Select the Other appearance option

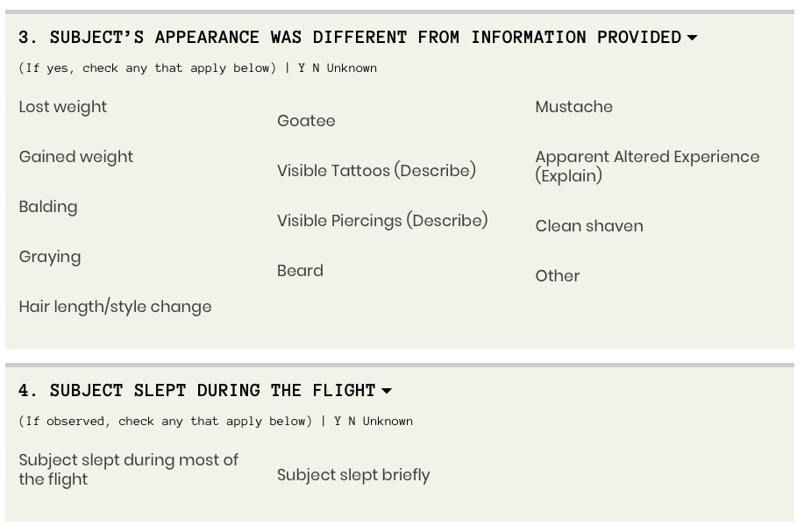coord(558,276)
